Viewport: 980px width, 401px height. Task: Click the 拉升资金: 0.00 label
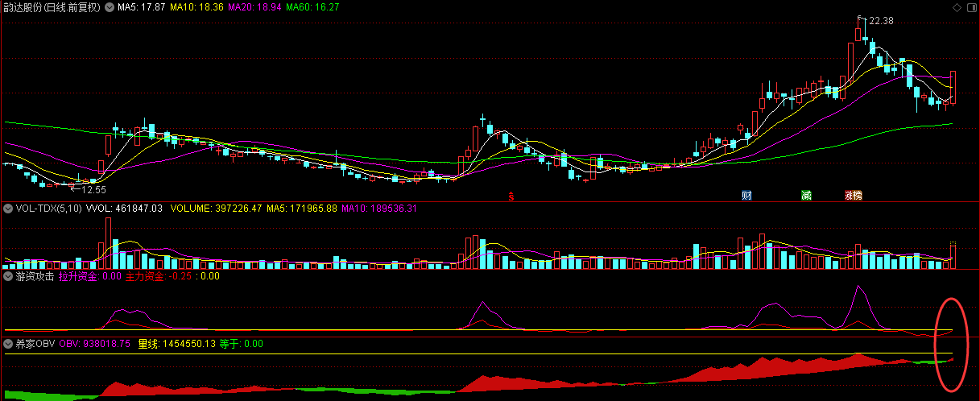(90, 276)
